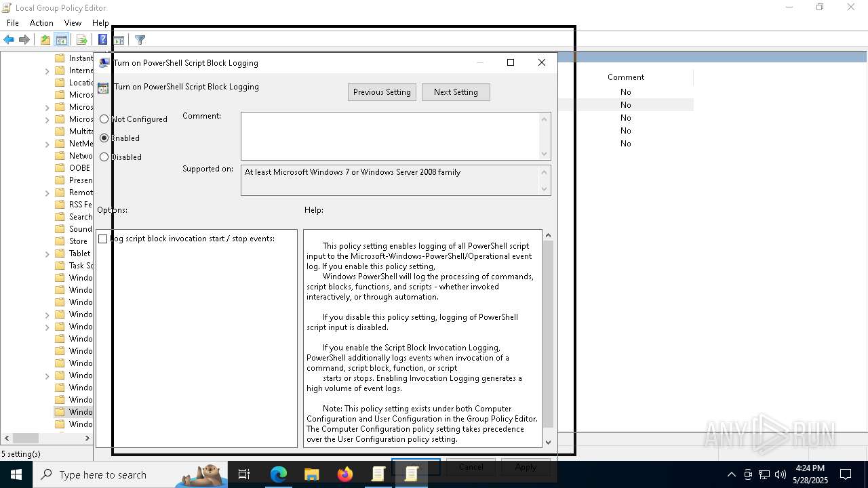The width and height of the screenshot is (868, 488).
Task: Open the Help menu
Action: pyautogui.click(x=100, y=23)
